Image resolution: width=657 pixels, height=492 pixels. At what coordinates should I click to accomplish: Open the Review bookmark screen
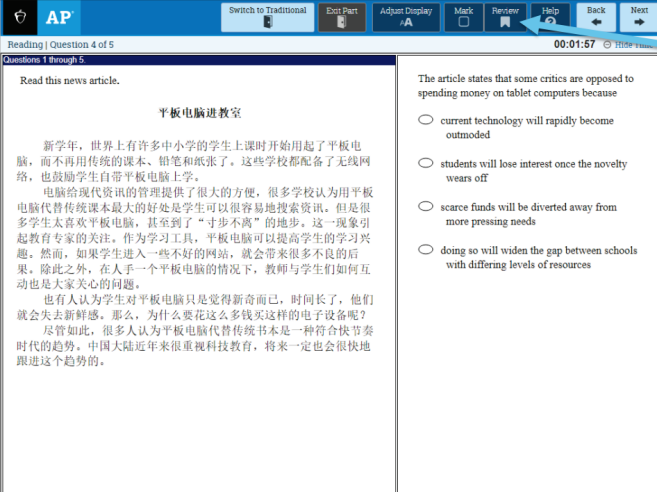pos(505,17)
